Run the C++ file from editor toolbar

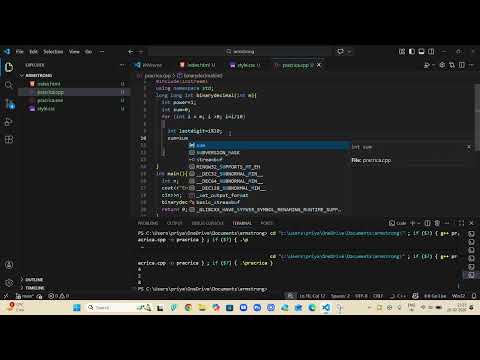point(427,65)
